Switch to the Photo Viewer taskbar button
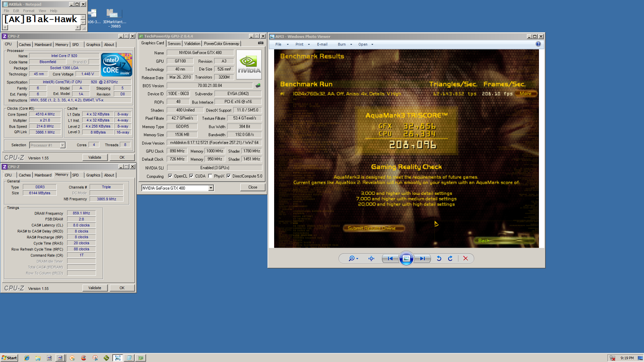 coord(118,358)
